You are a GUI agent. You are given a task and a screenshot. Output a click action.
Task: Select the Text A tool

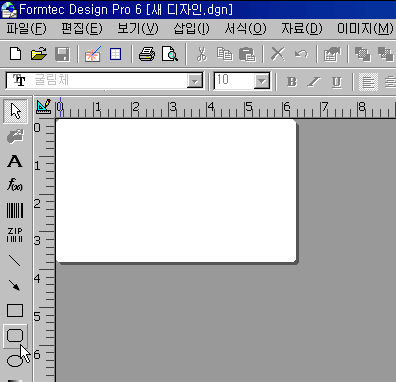(15, 161)
